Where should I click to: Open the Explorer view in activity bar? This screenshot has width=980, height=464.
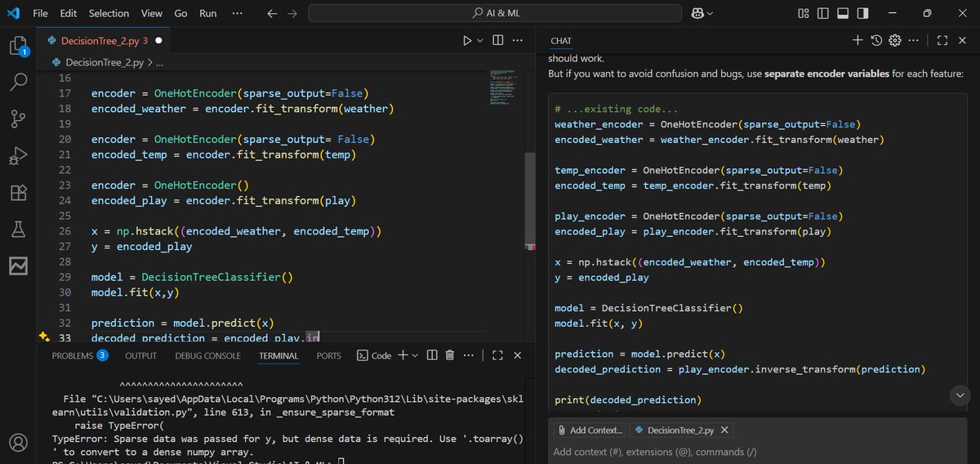[x=18, y=46]
